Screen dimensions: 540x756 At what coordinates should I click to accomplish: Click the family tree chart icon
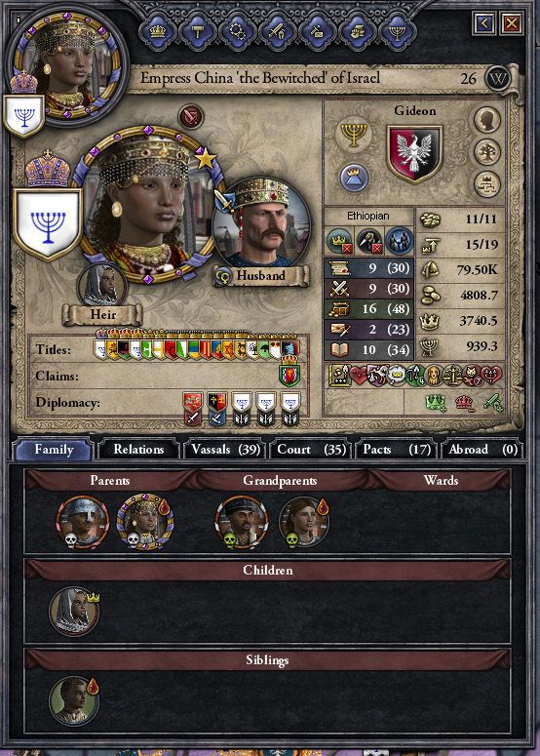pos(486,184)
